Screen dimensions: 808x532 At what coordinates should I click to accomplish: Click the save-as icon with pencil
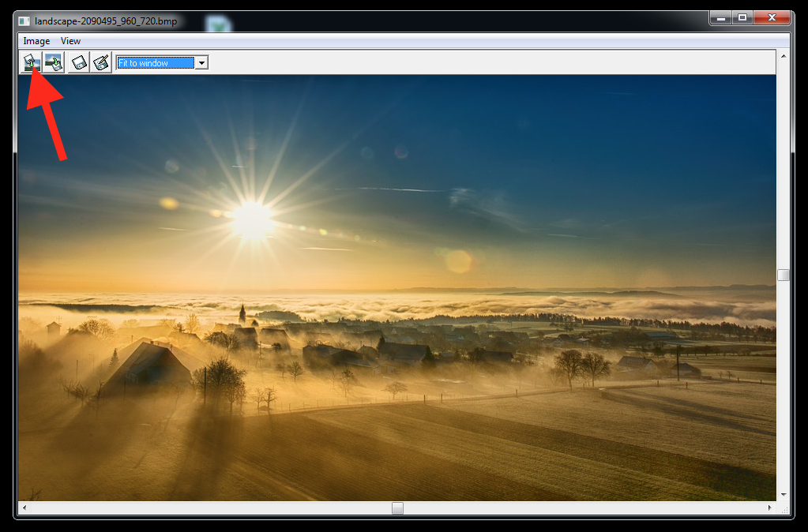click(x=101, y=62)
